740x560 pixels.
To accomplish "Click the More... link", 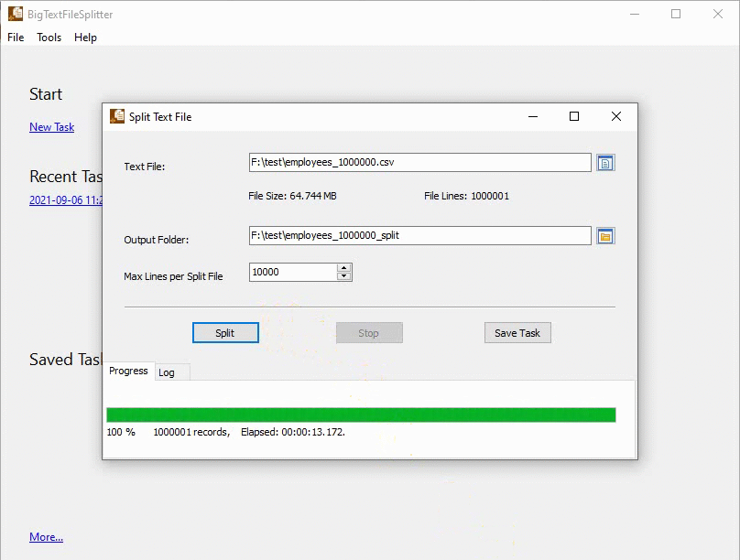I will pyautogui.click(x=46, y=537).
